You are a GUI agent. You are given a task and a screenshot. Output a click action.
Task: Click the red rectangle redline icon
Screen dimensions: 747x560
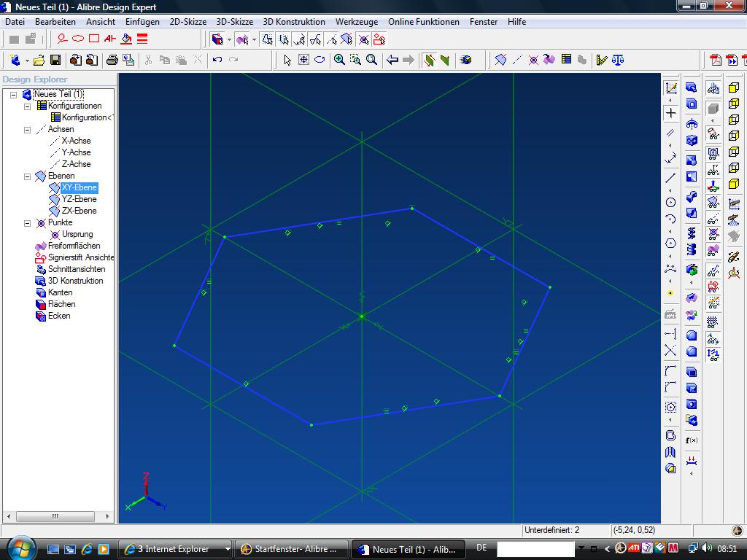pyautogui.click(x=94, y=39)
